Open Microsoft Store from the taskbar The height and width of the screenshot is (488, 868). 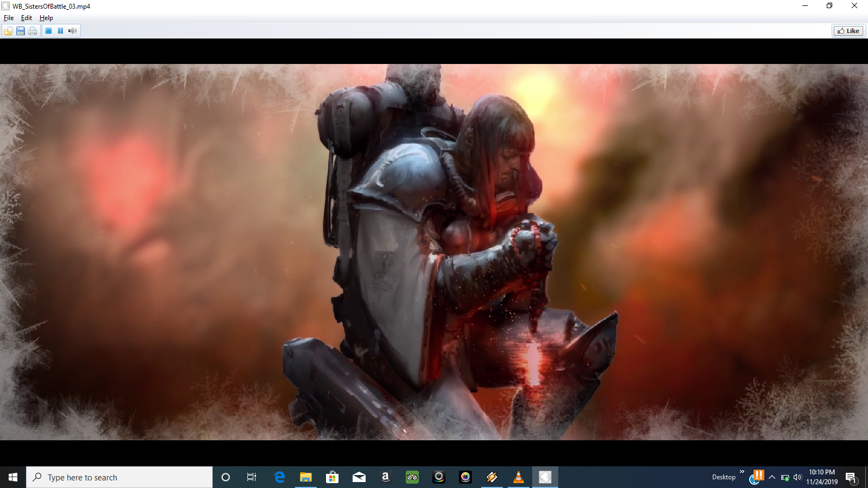point(333,477)
